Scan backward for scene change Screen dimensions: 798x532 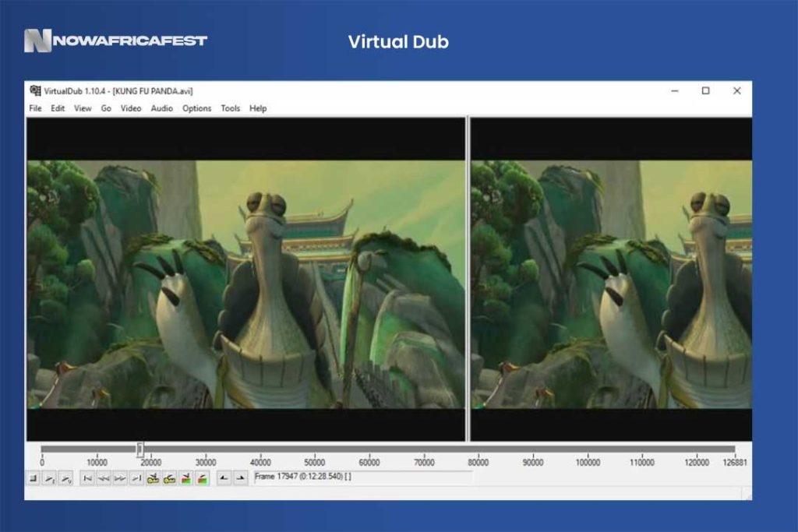[x=186, y=478]
